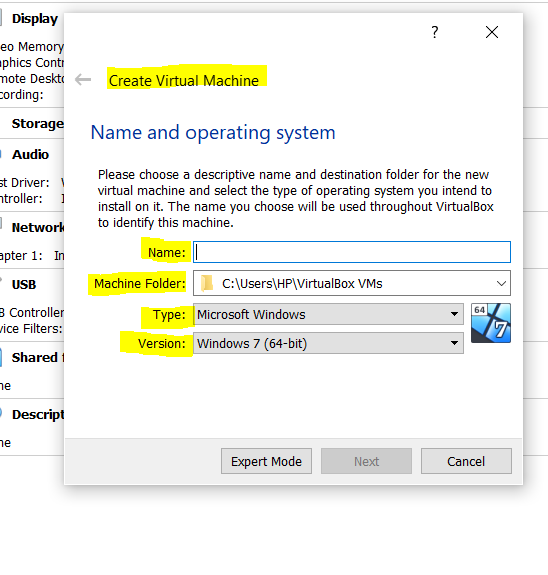
Task: Click the descriptive paragraph about VirtualBox
Action: click(x=296, y=198)
